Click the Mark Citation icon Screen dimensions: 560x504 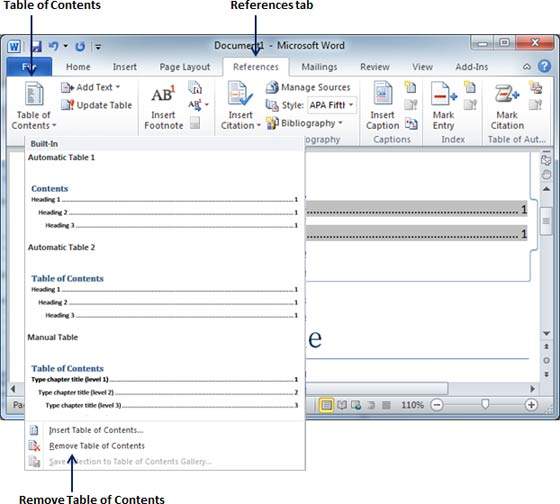coord(507,94)
